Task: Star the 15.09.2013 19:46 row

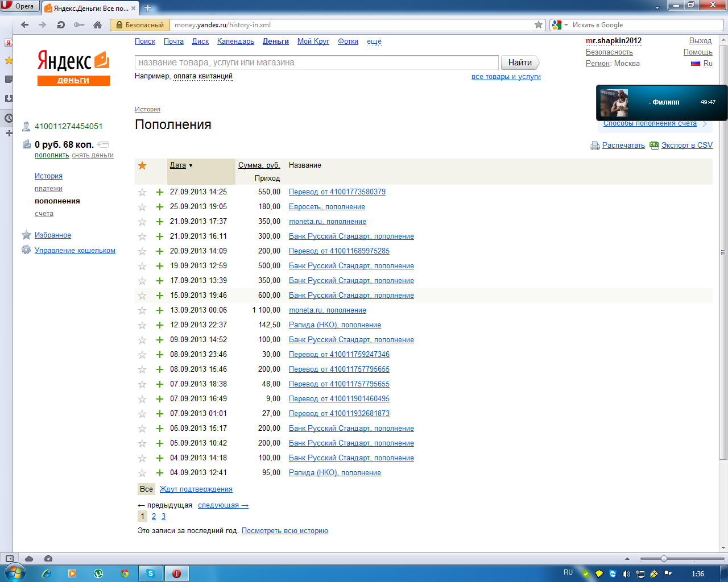Action: click(x=142, y=296)
